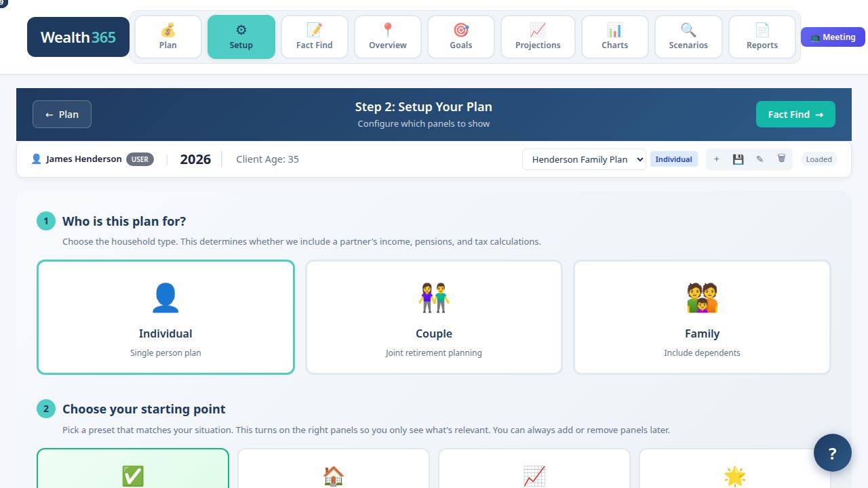The image size is (868, 488).
Task: Open the Henderson Family Plan dropdown
Action: tap(583, 159)
